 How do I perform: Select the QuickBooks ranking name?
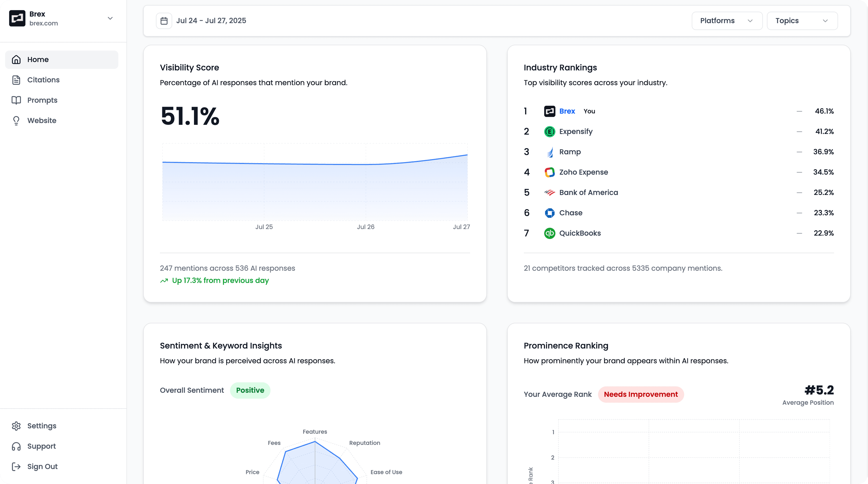(x=580, y=233)
